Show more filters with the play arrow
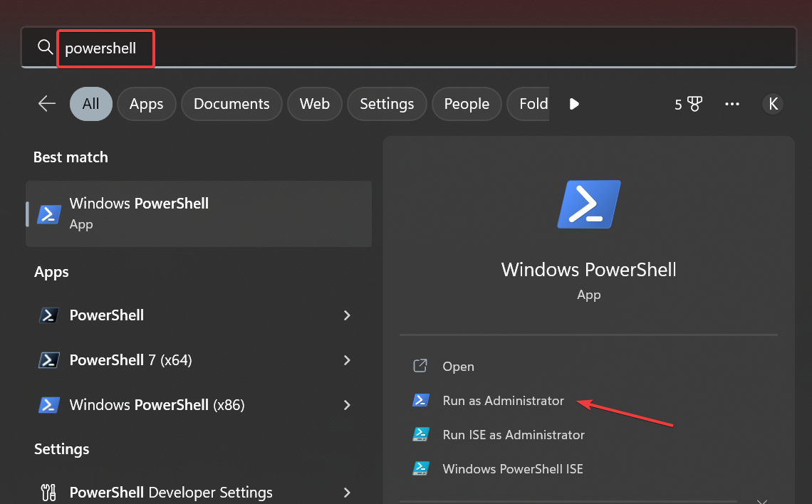The height and width of the screenshot is (504, 812). (574, 104)
